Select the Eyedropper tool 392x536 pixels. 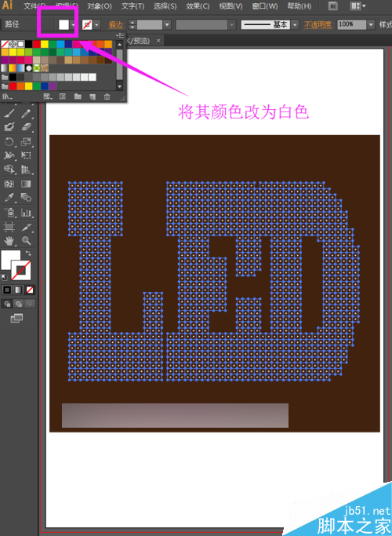[x=9, y=198]
